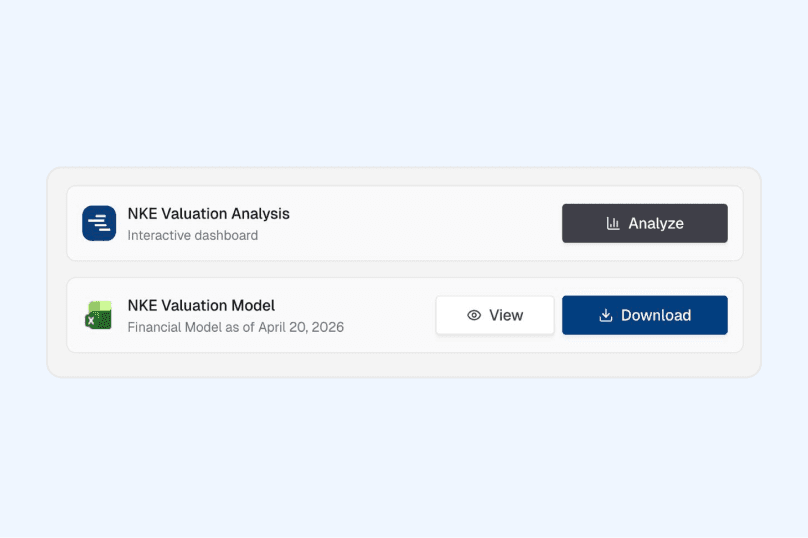Viewport: 808px width, 538px height.
Task: View the NKE Valuation Model
Action: pos(495,315)
